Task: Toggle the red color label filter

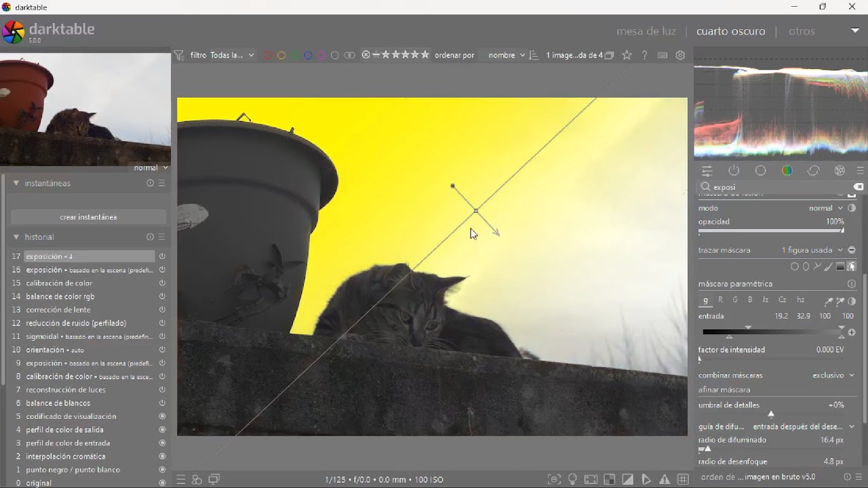Action: [269, 56]
